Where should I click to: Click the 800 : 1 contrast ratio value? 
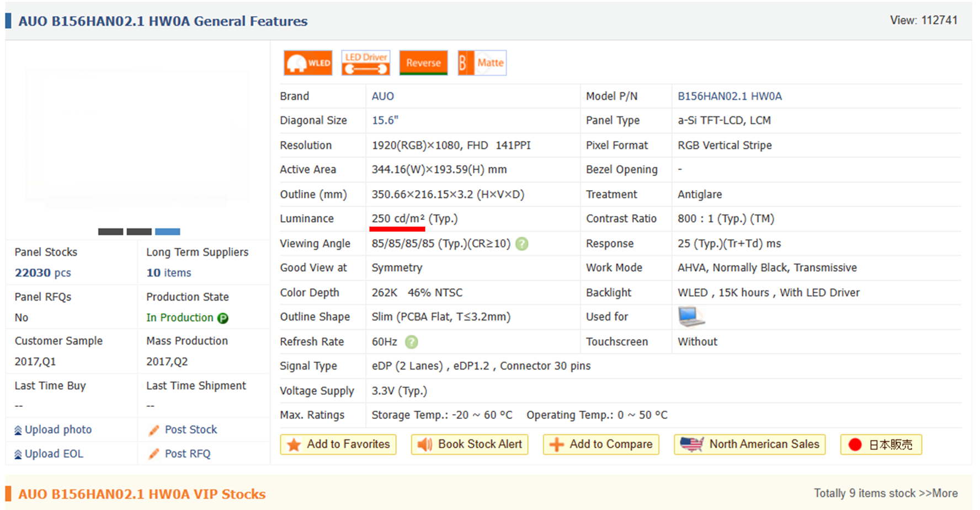click(x=726, y=218)
